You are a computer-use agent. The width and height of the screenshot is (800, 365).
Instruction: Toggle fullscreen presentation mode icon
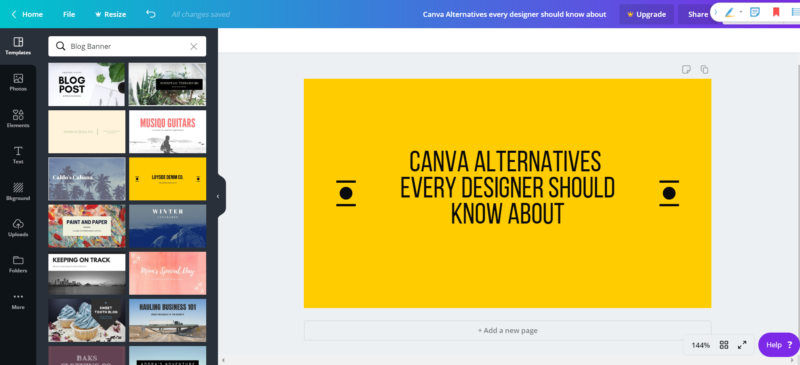pyautogui.click(x=742, y=345)
